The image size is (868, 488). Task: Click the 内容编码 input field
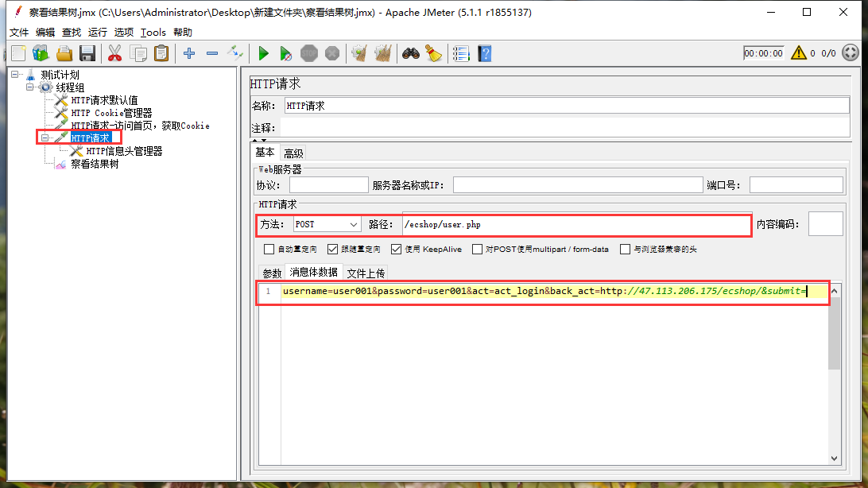point(825,224)
